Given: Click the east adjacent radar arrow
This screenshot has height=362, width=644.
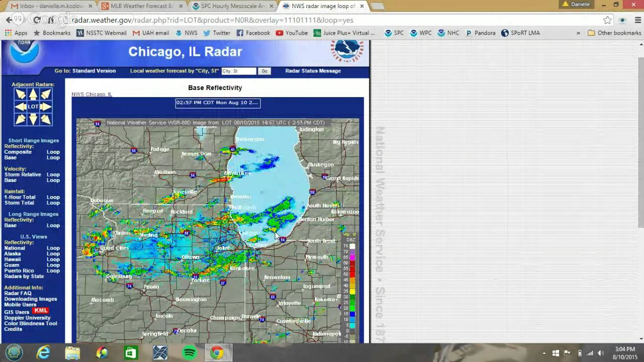Looking at the screenshot, I should pos(46,107).
